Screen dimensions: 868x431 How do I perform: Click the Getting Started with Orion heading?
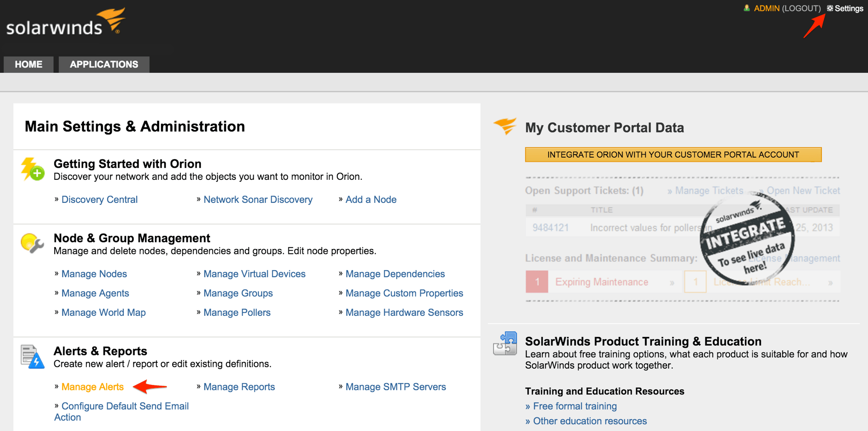click(127, 164)
